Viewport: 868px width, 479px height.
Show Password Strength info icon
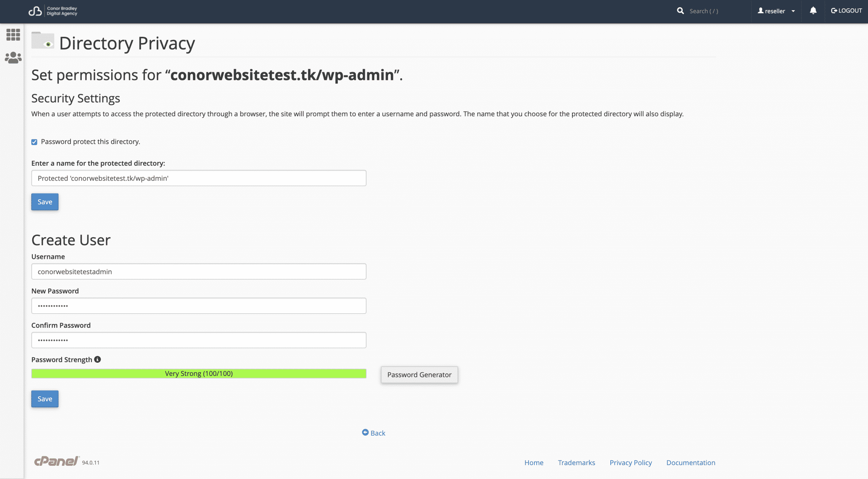tap(98, 359)
